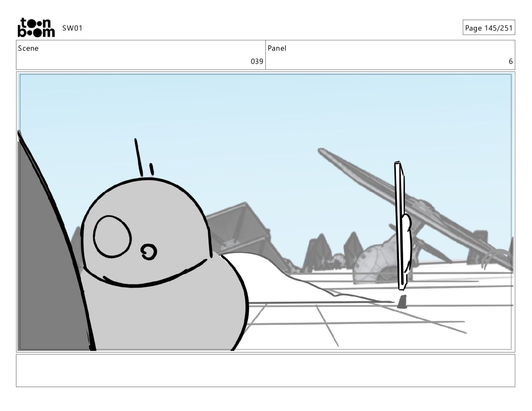This screenshot has width=532, height=411.
Task: Click the storyboard panel image
Action: [x=265, y=212]
